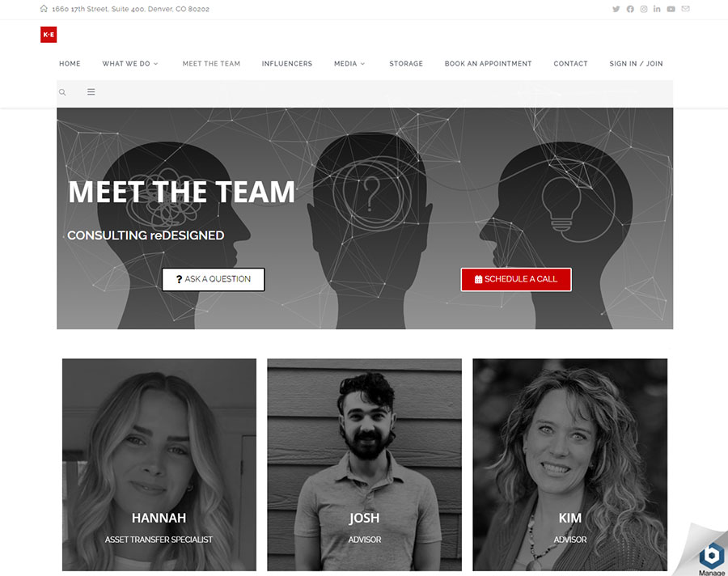The image size is (728, 576).
Task: Open Hannah's team member photo card
Action: [x=159, y=464]
